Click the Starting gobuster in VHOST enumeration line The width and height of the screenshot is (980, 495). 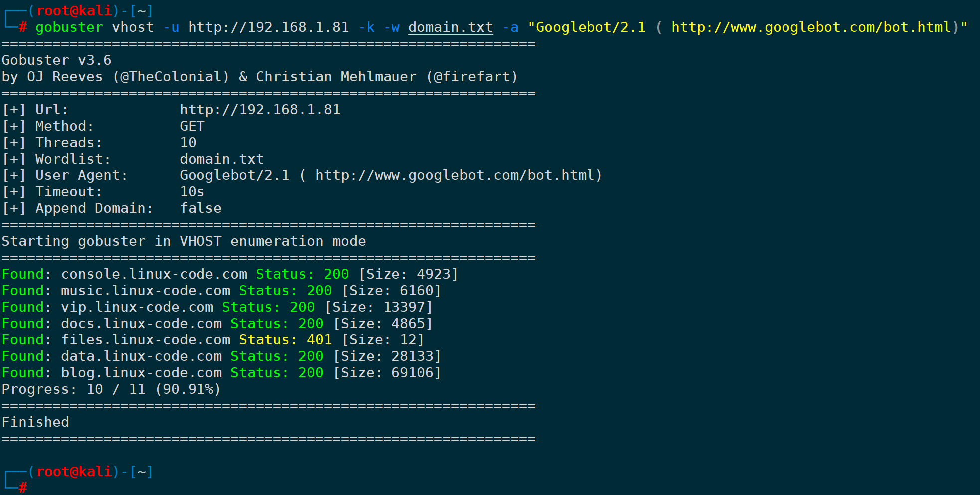(184, 241)
